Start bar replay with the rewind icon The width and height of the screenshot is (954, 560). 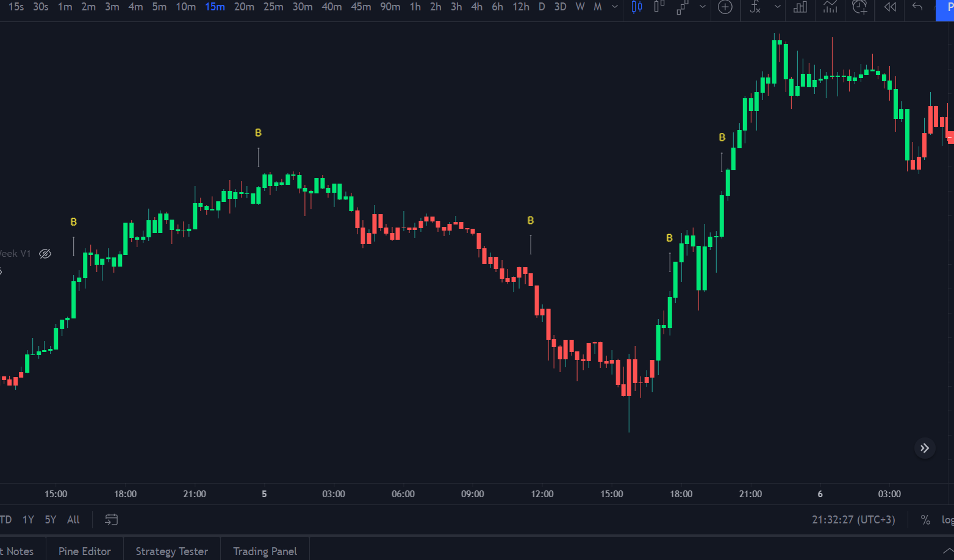pyautogui.click(x=891, y=7)
